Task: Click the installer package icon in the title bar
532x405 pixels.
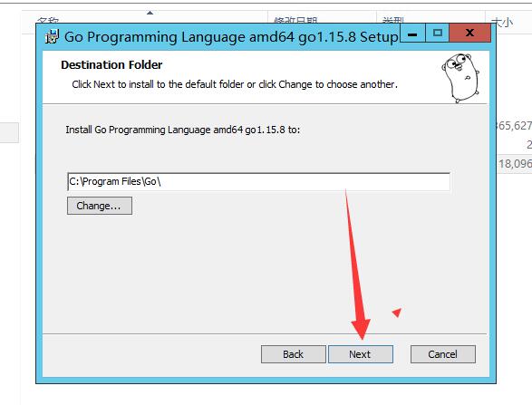Action: click(x=52, y=36)
